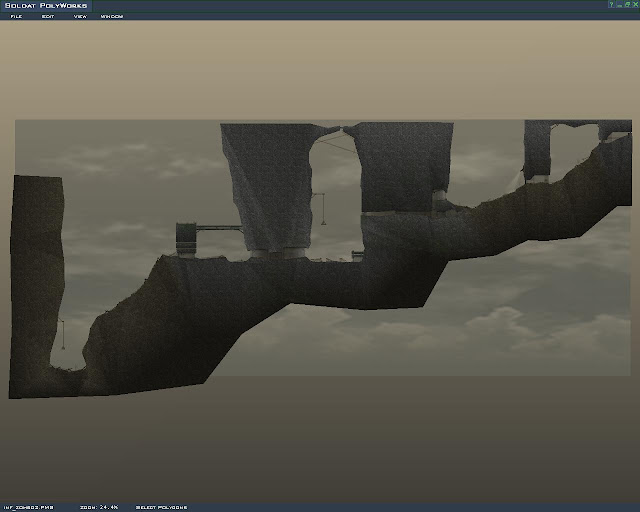Click the green help question-mark icon

click(x=611, y=4)
